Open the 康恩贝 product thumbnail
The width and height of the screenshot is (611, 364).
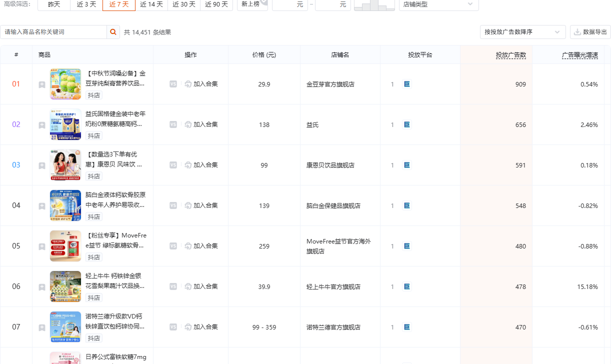point(65,165)
